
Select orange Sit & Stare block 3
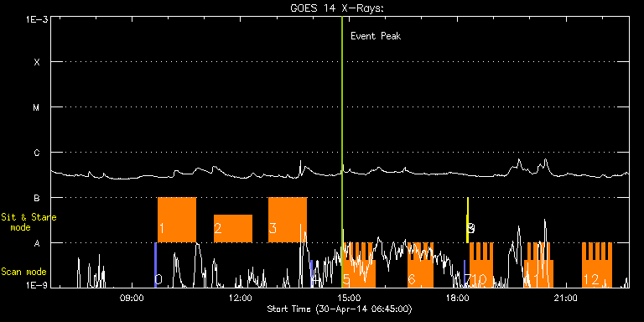tap(288, 221)
